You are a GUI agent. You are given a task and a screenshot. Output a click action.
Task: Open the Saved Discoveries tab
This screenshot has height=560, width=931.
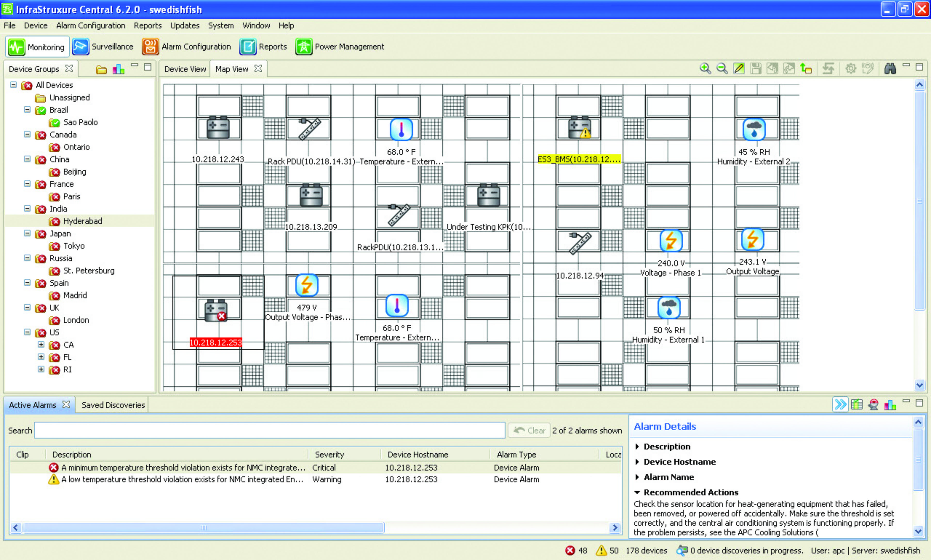tap(112, 405)
